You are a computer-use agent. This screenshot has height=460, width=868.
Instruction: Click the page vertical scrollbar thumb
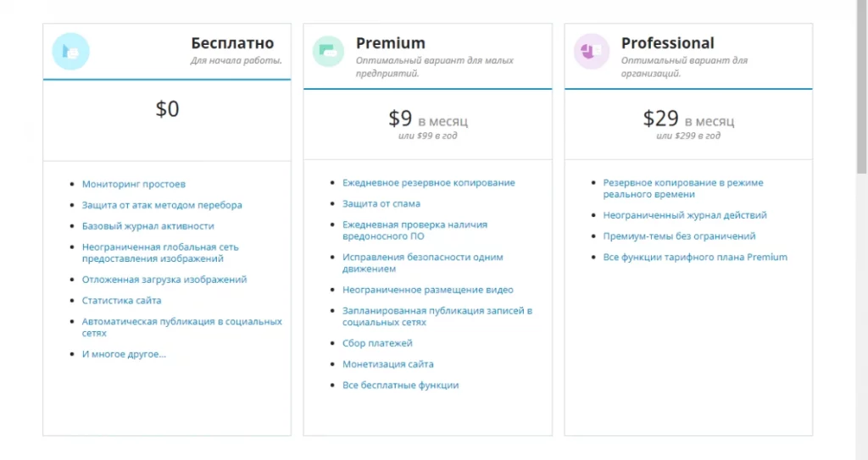point(862,87)
